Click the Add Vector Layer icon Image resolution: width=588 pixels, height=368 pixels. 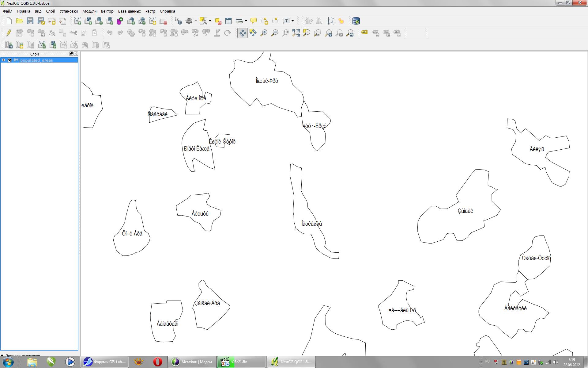point(77,21)
